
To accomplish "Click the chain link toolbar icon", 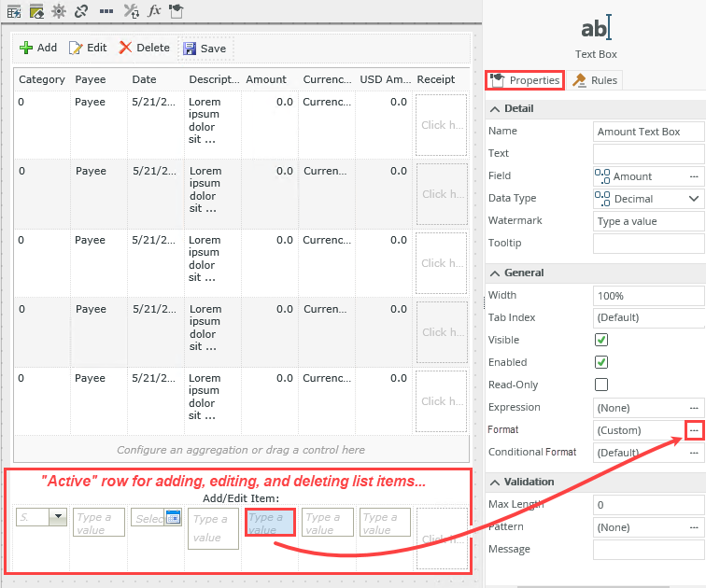I will tap(81, 11).
